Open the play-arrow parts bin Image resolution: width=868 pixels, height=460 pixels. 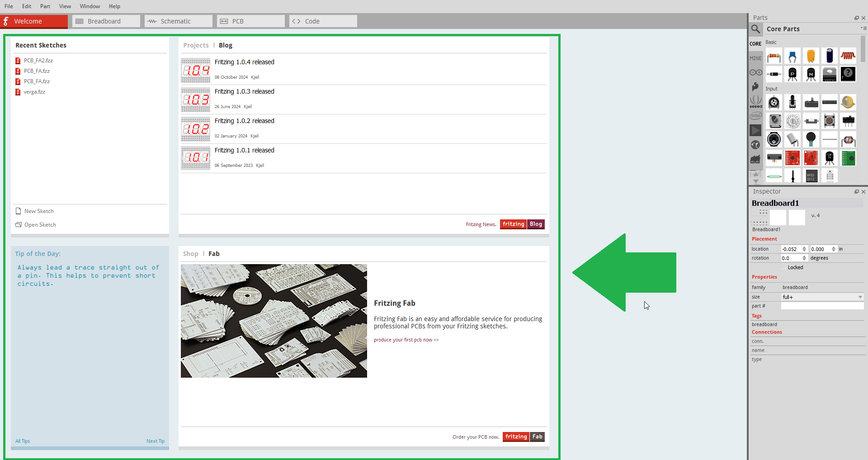[x=755, y=130]
